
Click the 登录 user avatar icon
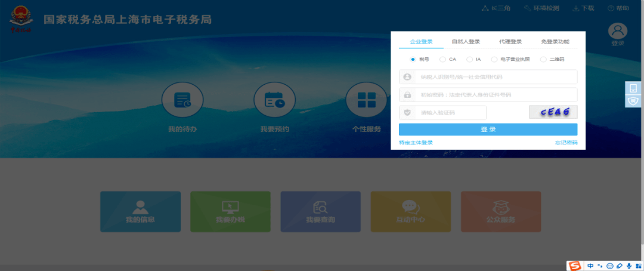tap(618, 31)
